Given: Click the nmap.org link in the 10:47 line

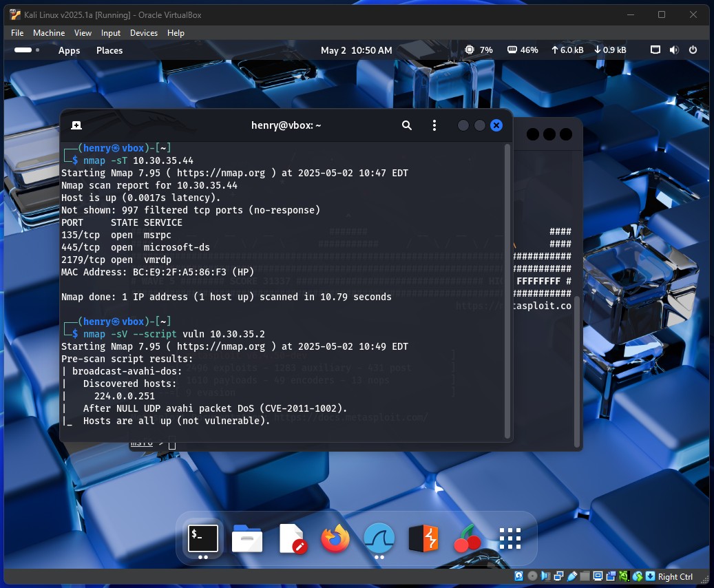Looking at the screenshot, I should [221, 173].
